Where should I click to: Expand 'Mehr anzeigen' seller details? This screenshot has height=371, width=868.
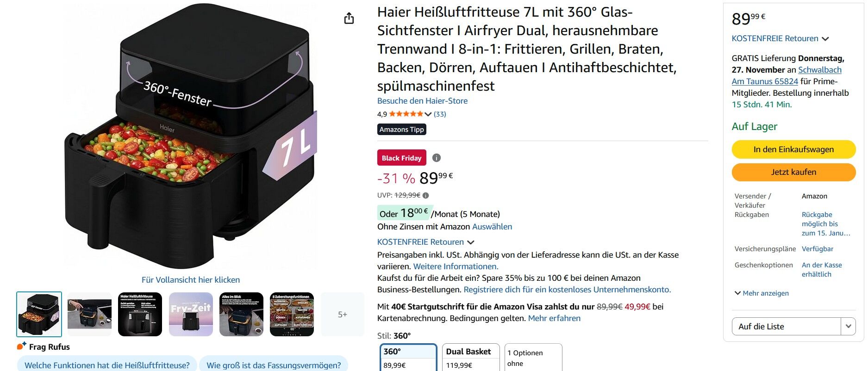[762, 293]
